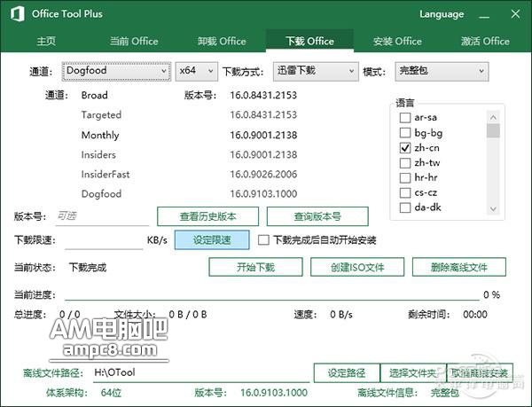Enable 下载完成后自动开始安装 checkbox
This screenshot has height=407, width=532.
point(263,239)
